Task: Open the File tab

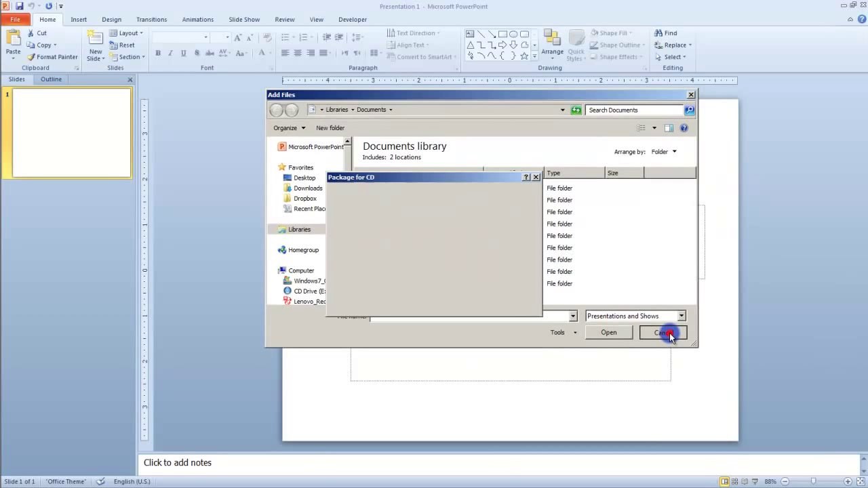Action: (x=15, y=20)
